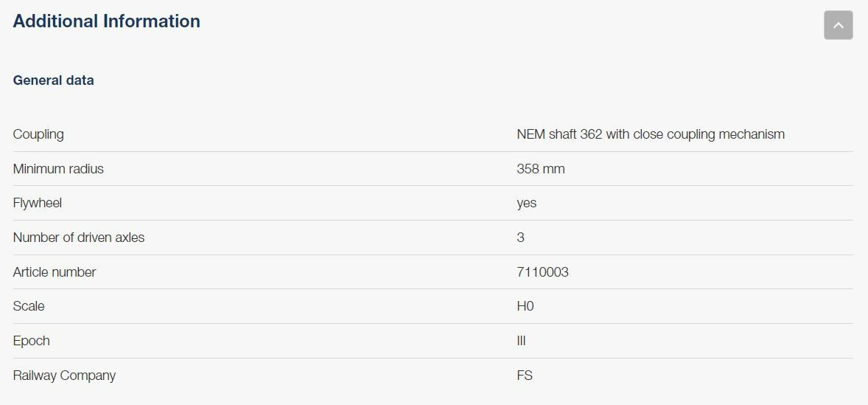This screenshot has width=868, height=405.
Task: Select the Coupling row label
Action: (38, 134)
